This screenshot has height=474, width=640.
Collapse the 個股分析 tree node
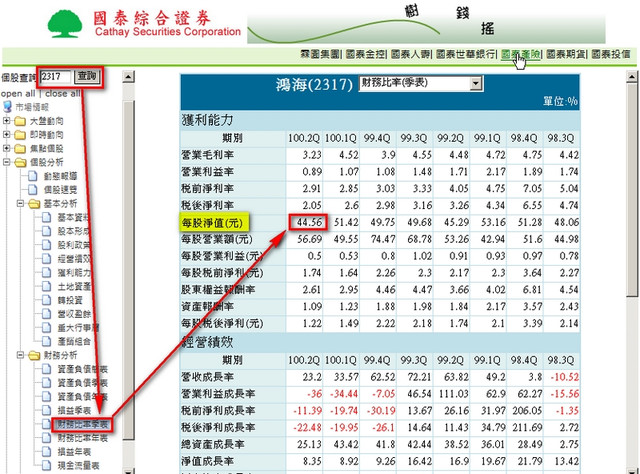7,162
